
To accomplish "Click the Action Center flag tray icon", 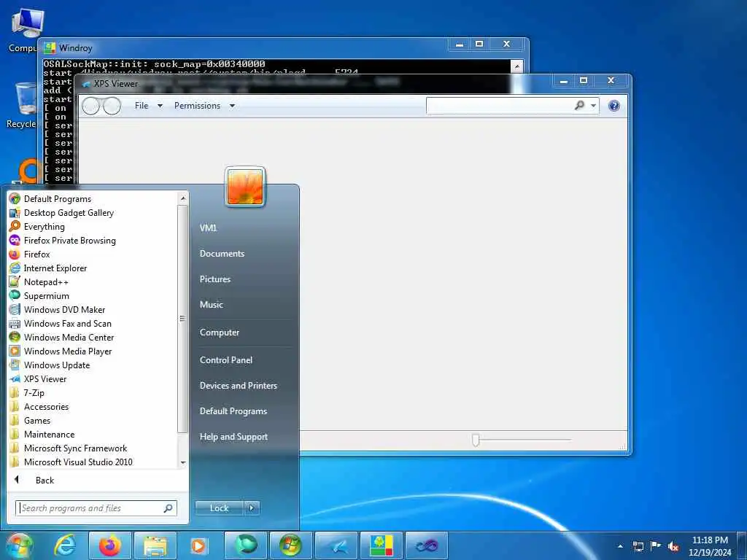I will [x=656, y=546].
